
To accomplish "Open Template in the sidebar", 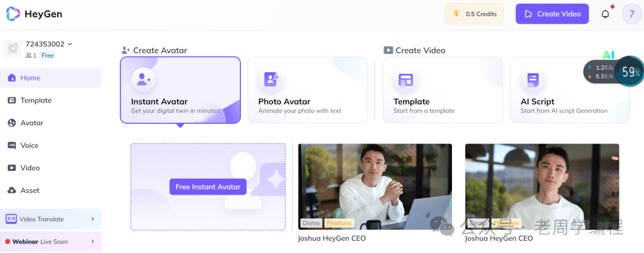I will (51, 101).
